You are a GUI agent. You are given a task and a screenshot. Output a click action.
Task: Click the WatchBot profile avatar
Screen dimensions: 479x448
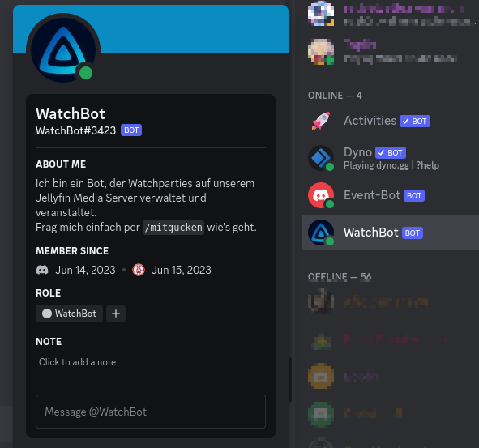(63, 49)
